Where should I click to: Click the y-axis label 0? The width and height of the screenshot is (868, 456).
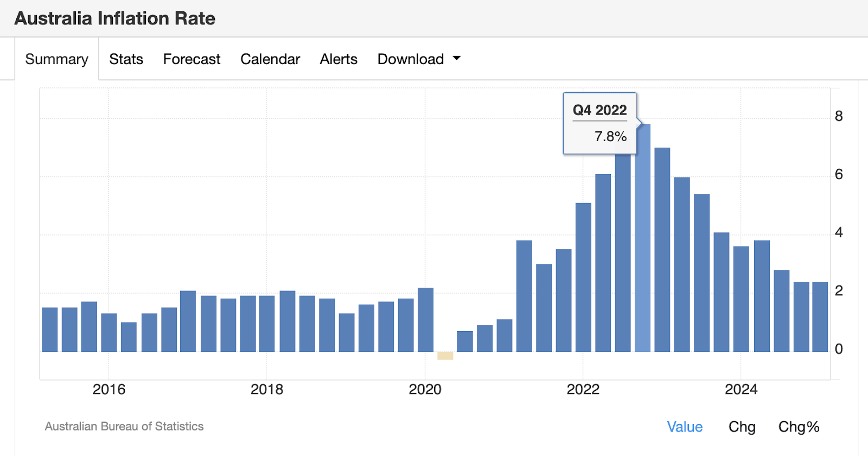coord(839,349)
